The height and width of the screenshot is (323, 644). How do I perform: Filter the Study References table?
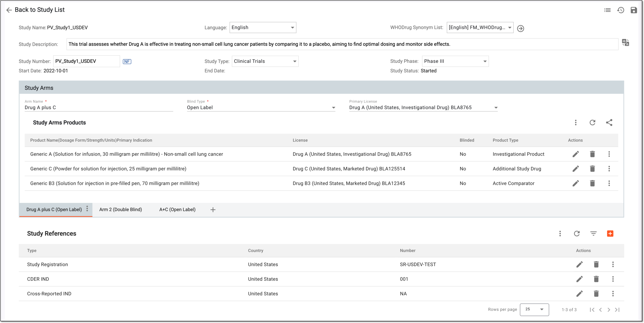pos(593,234)
